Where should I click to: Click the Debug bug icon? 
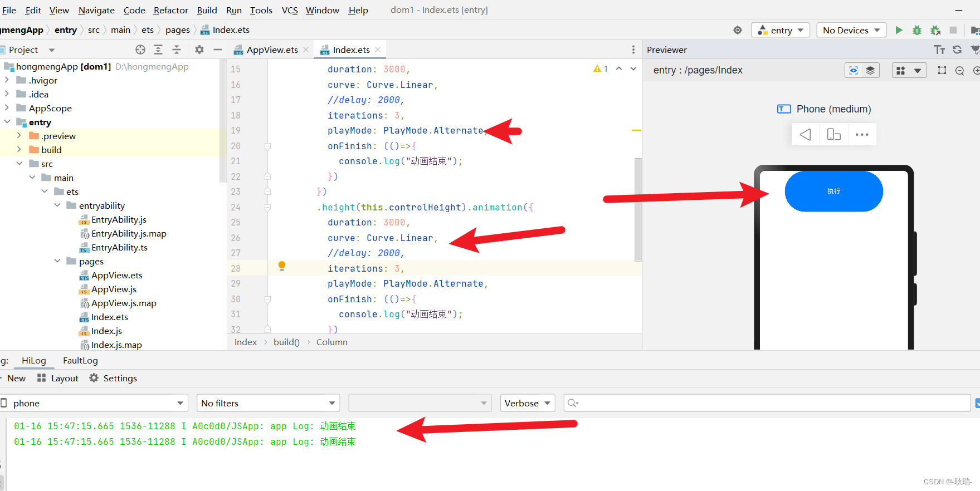point(916,30)
